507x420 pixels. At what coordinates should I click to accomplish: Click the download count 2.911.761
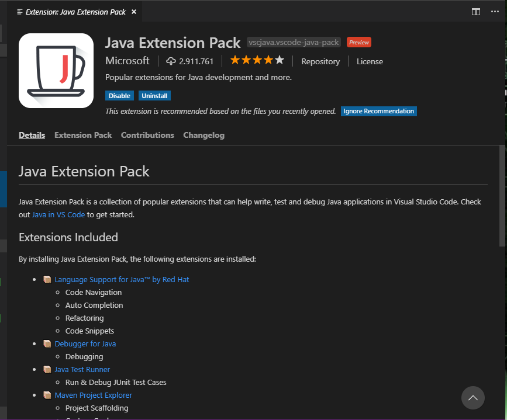[x=196, y=61]
